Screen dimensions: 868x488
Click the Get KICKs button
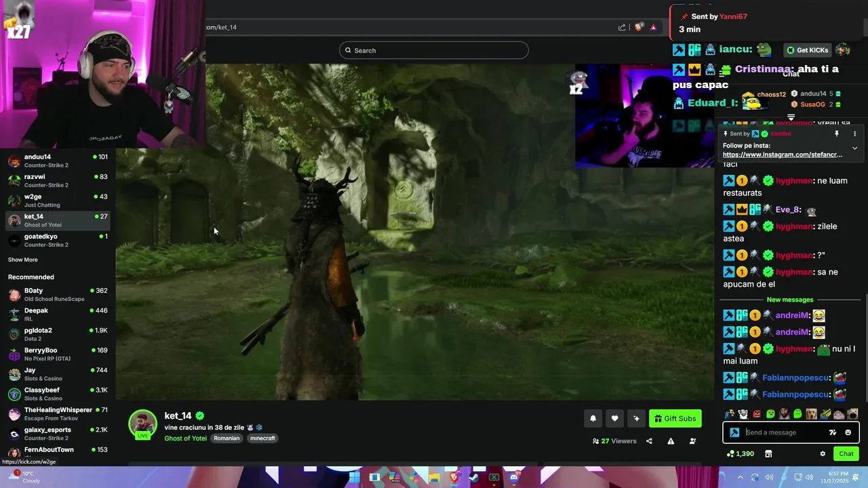807,50
